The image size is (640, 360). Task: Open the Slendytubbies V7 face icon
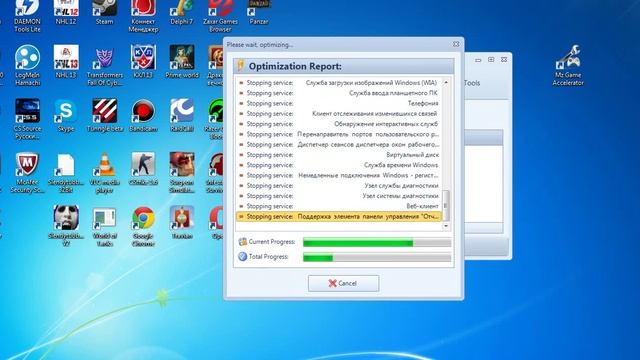[x=66, y=226]
